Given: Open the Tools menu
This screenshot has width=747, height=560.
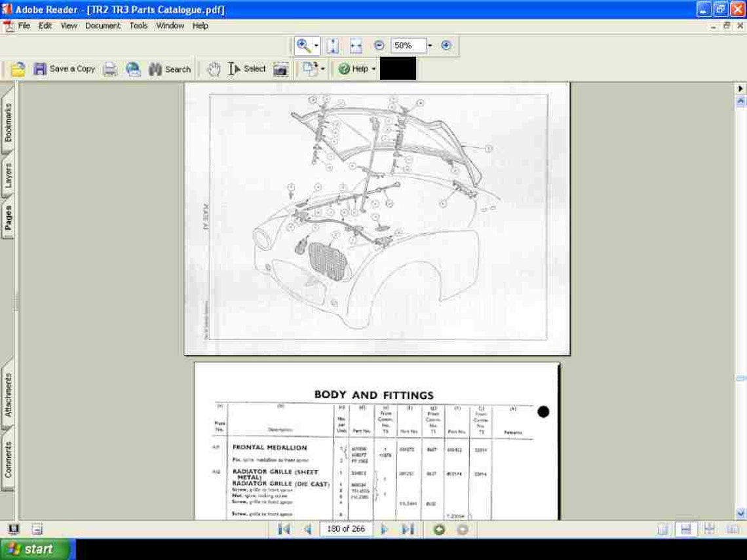Looking at the screenshot, I should pyautogui.click(x=139, y=26).
